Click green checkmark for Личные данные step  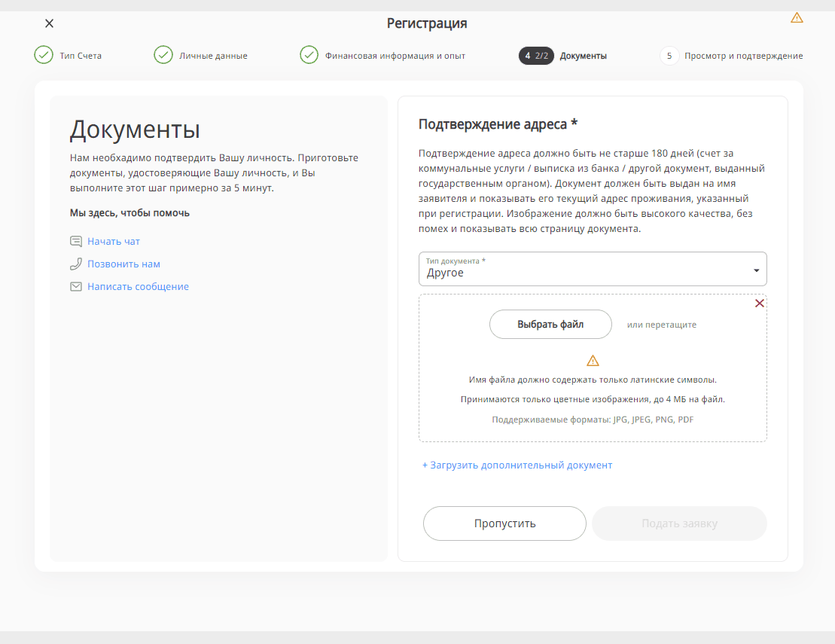(163, 55)
